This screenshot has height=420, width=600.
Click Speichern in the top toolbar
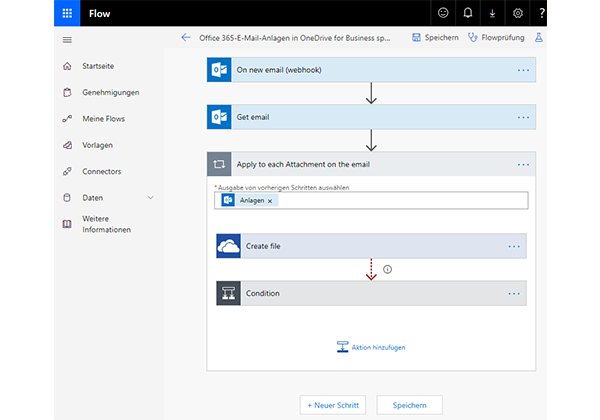(x=435, y=37)
